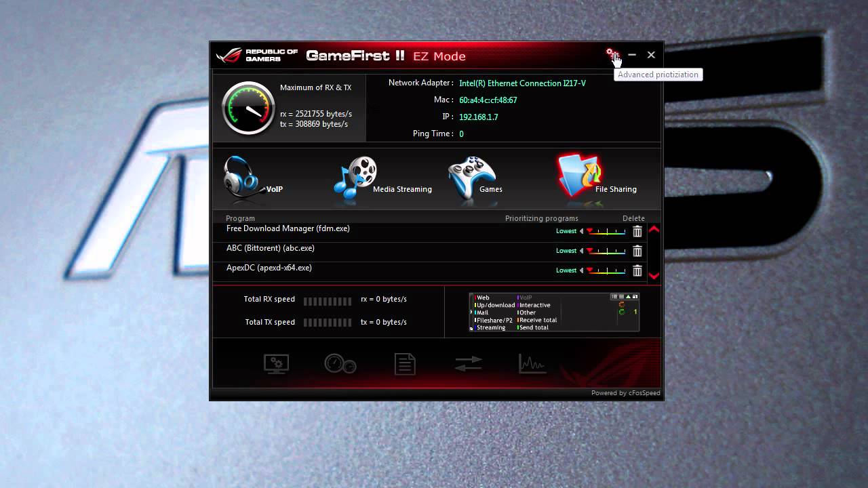Click the Delete column header
The width and height of the screenshot is (868, 488).
pos(633,218)
